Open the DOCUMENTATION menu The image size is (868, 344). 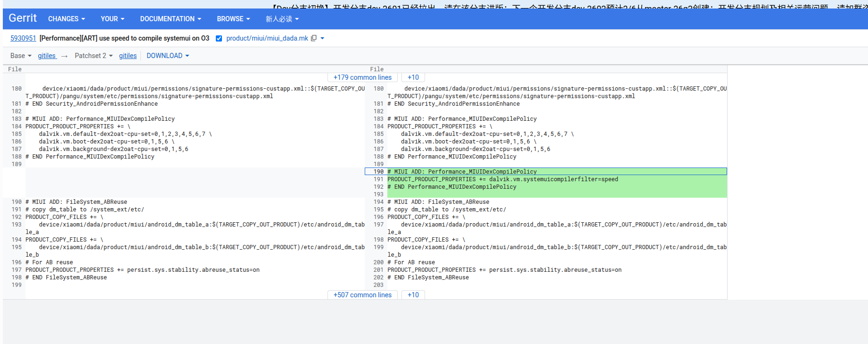170,19
